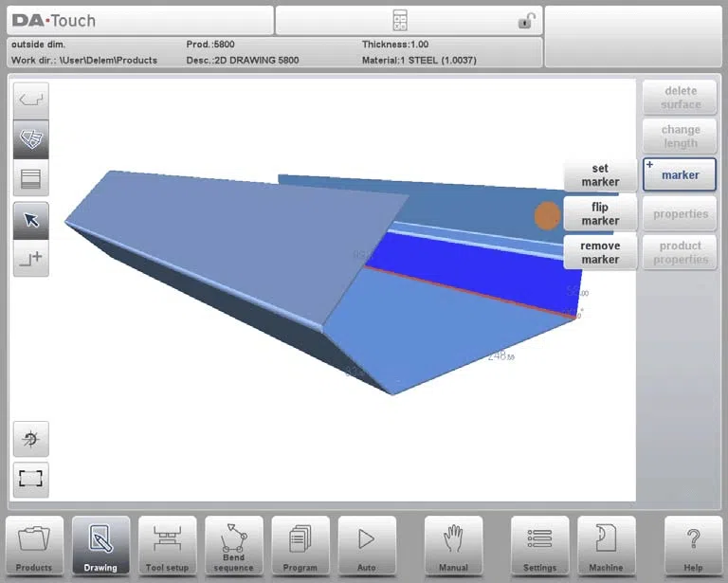Activate the arrow selection tool

coord(31,220)
